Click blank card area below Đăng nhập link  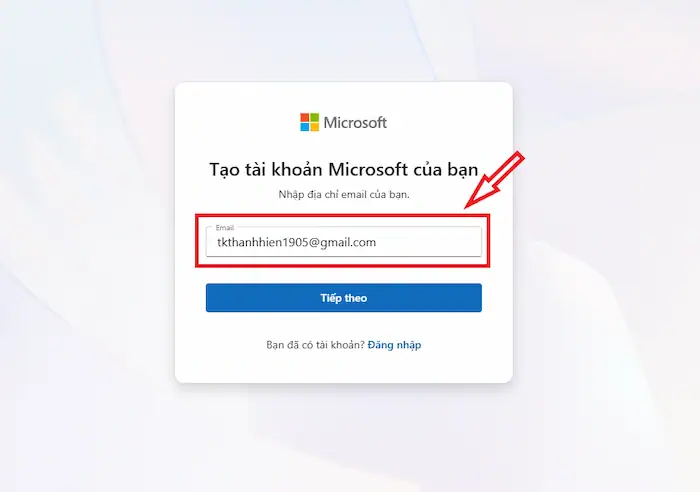coord(344,367)
